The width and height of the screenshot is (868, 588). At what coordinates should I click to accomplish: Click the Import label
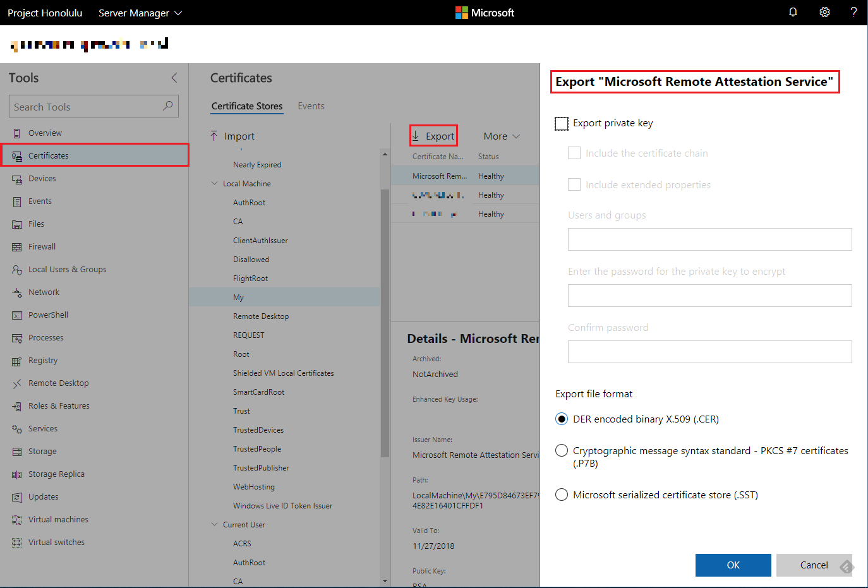pyautogui.click(x=239, y=136)
